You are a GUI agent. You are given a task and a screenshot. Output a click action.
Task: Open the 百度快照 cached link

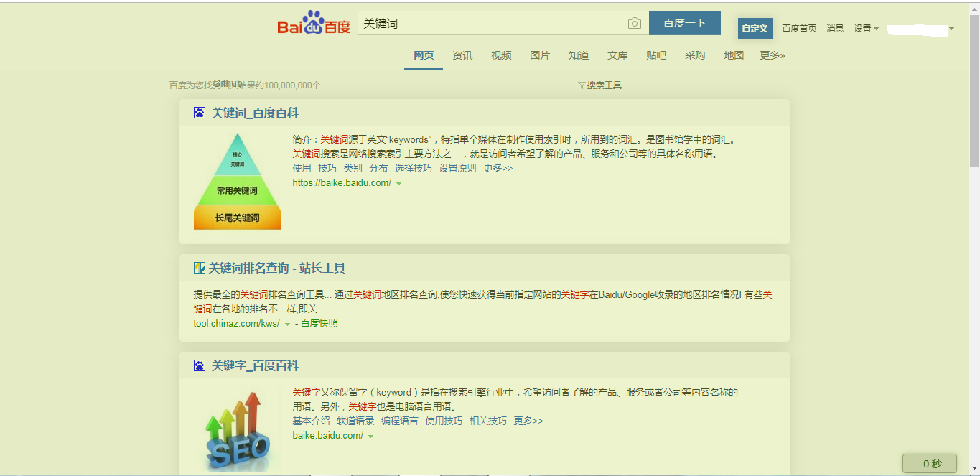tap(319, 324)
